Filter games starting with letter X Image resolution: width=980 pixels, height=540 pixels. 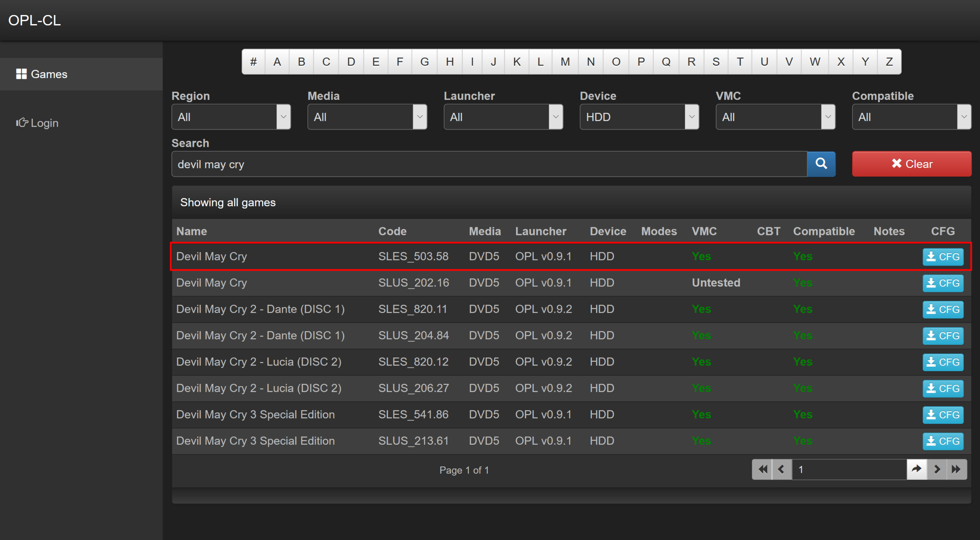pyautogui.click(x=841, y=62)
